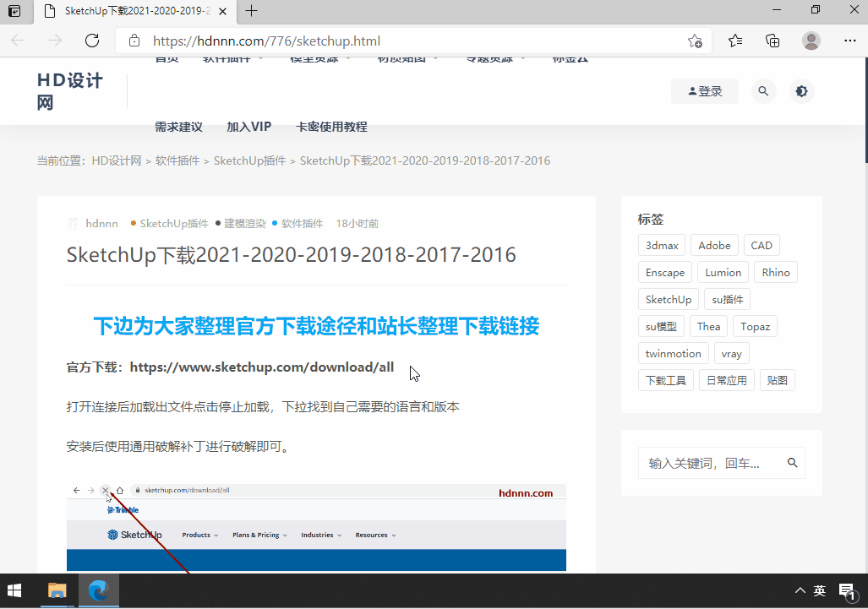
Task: View site information lock icon
Action: tap(134, 41)
